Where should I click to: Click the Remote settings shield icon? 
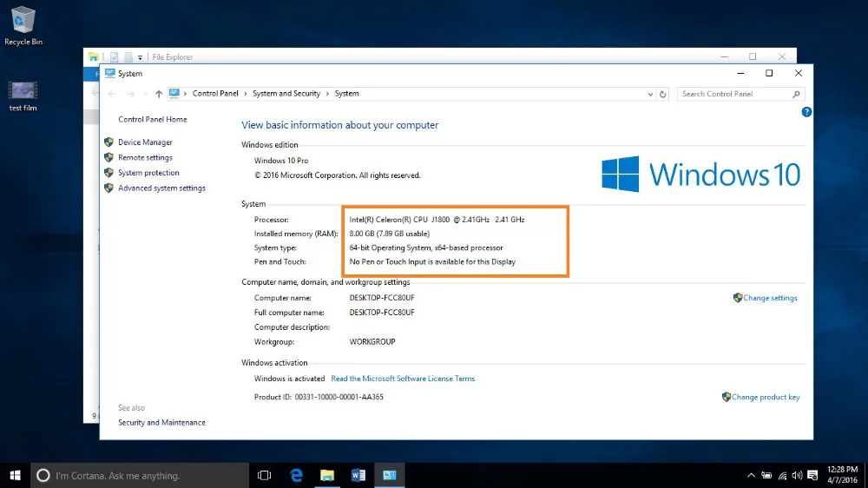point(108,158)
